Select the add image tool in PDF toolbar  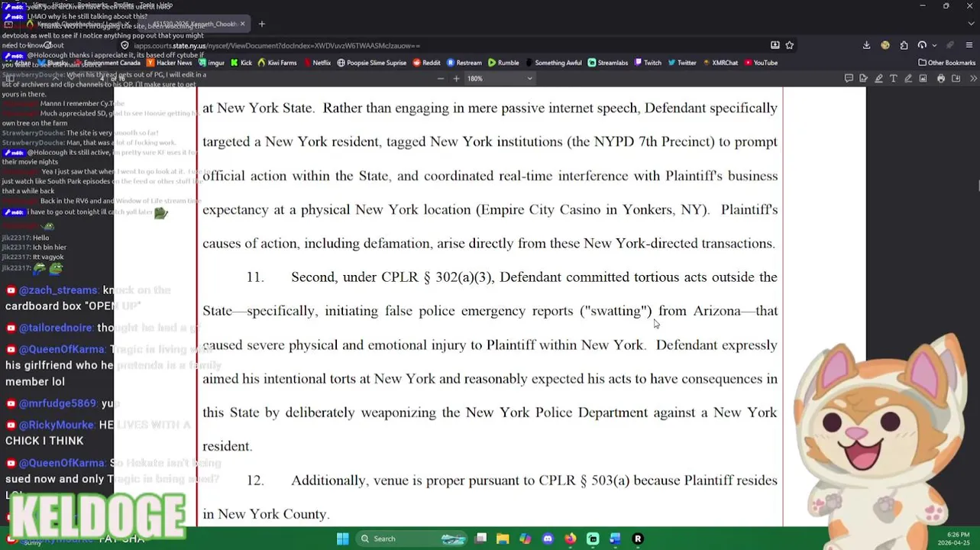point(923,79)
